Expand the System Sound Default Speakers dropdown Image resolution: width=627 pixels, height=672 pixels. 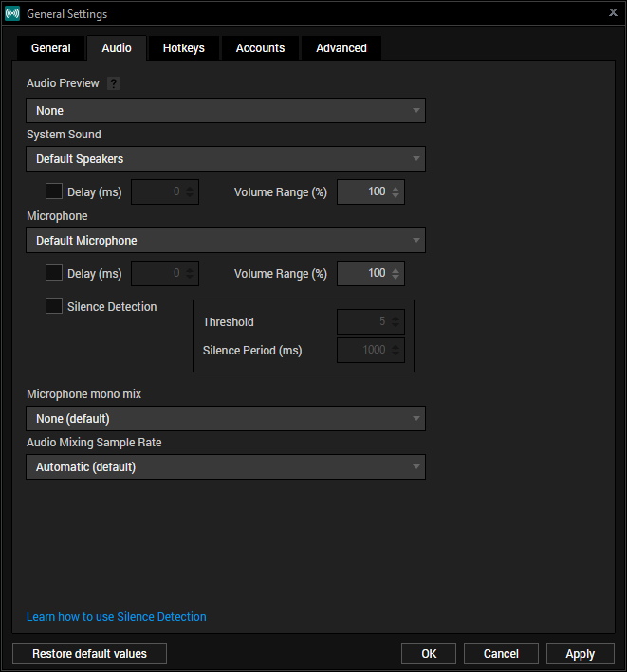click(x=226, y=159)
